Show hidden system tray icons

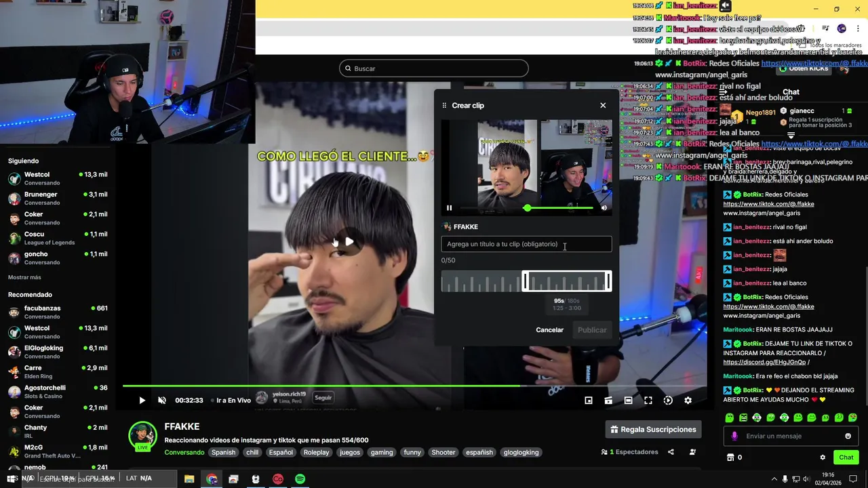point(774,479)
